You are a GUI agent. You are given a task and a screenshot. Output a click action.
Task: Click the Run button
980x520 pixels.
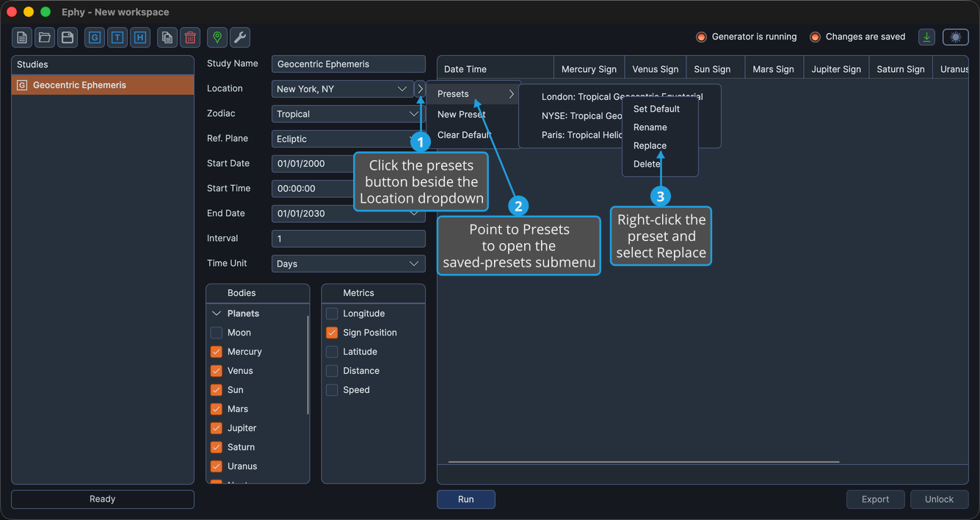pyautogui.click(x=466, y=499)
